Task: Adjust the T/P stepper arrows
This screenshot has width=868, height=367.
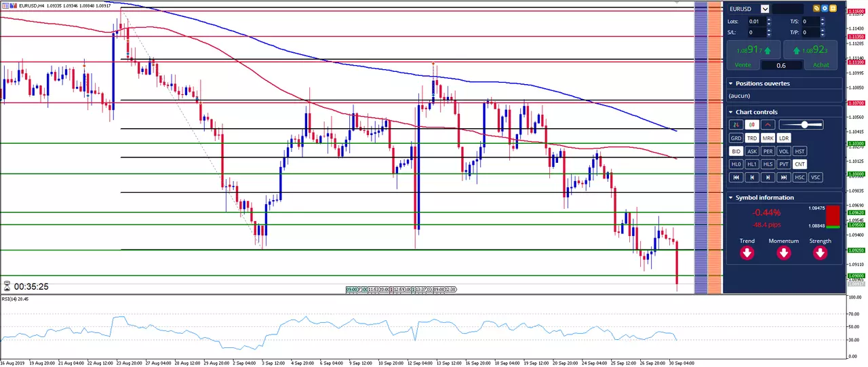Action: [x=823, y=32]
